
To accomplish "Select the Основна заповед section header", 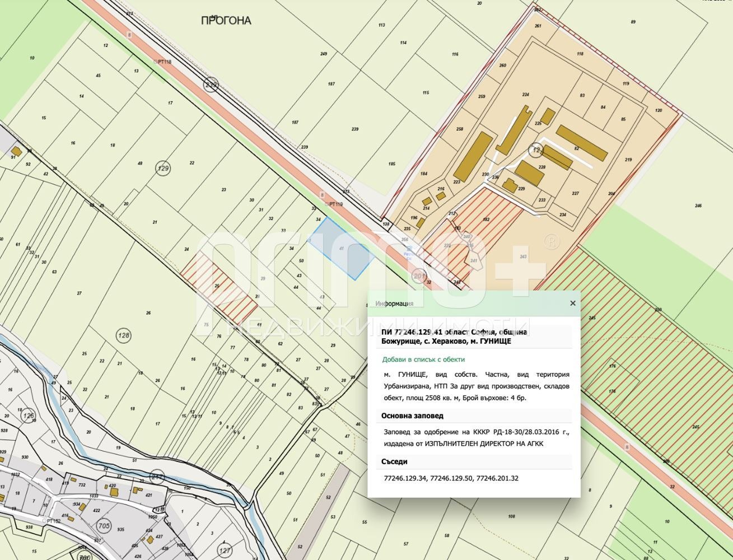I will pyautogui.click(x=412, y=416).
